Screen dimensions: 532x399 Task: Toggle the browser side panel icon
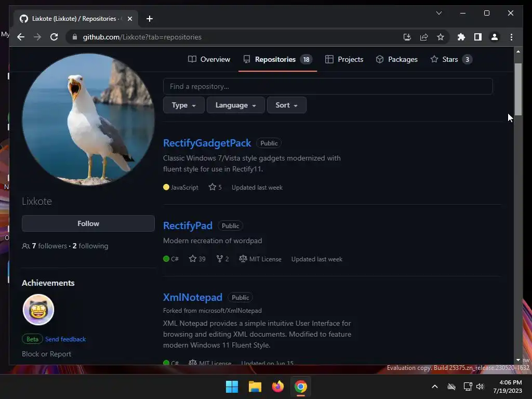478,37
